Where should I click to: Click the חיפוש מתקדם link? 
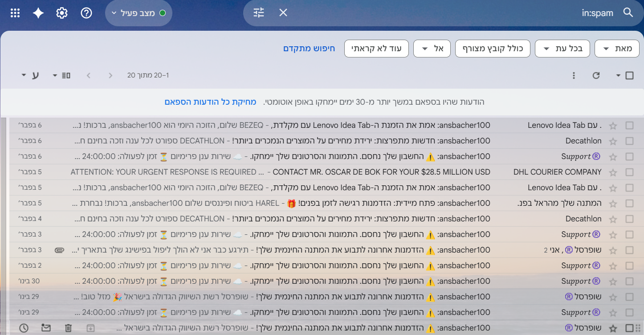[309, 49]
